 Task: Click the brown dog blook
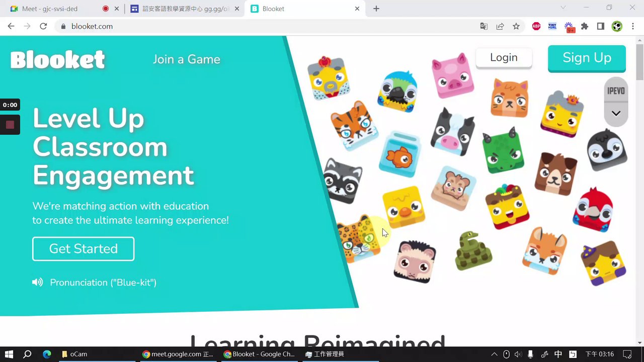coord(555,173)
